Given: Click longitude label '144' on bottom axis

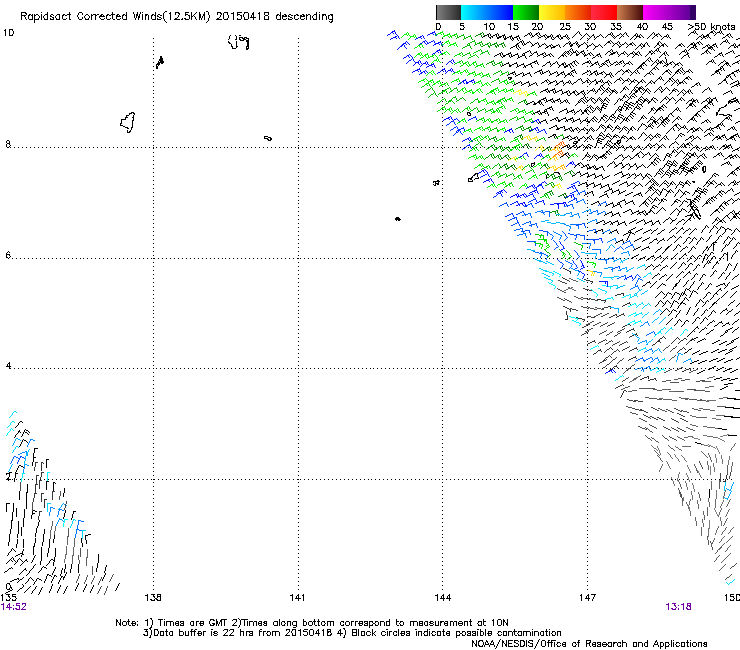Looking at the screenshot, I should point(442,598).
